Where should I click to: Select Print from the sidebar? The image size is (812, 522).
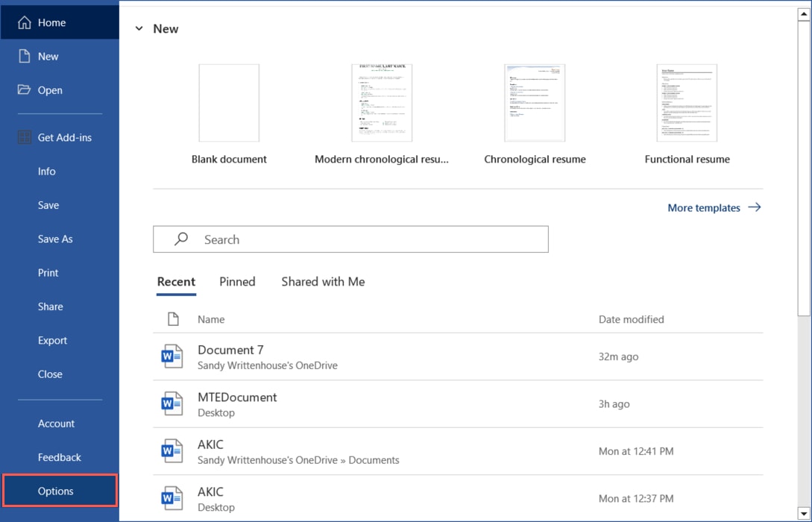click(48, 273)
